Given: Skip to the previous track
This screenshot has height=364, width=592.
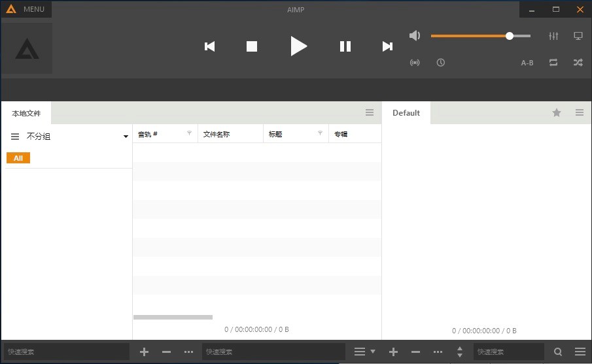Looking at the screenshot, I should click(x=210, y=46).
